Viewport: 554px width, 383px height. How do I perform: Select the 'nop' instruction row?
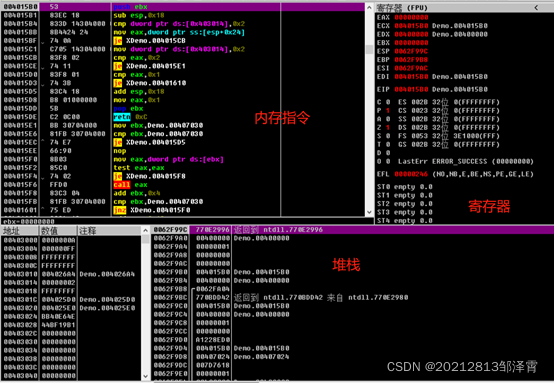coord(183,151)
